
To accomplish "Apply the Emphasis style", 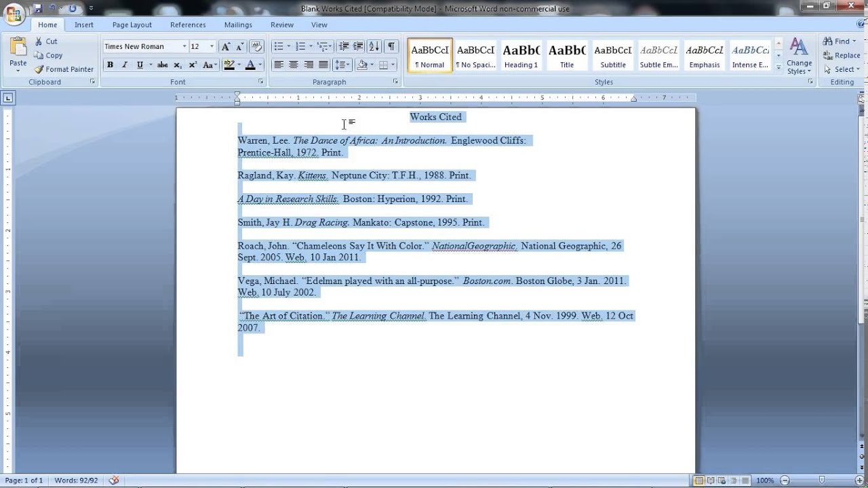I will pos(705,55).
